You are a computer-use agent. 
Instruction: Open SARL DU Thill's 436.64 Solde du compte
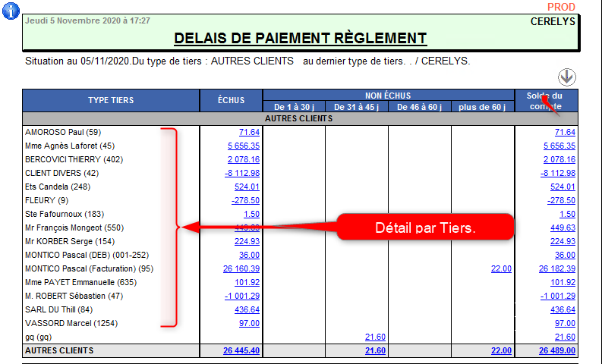563,309
